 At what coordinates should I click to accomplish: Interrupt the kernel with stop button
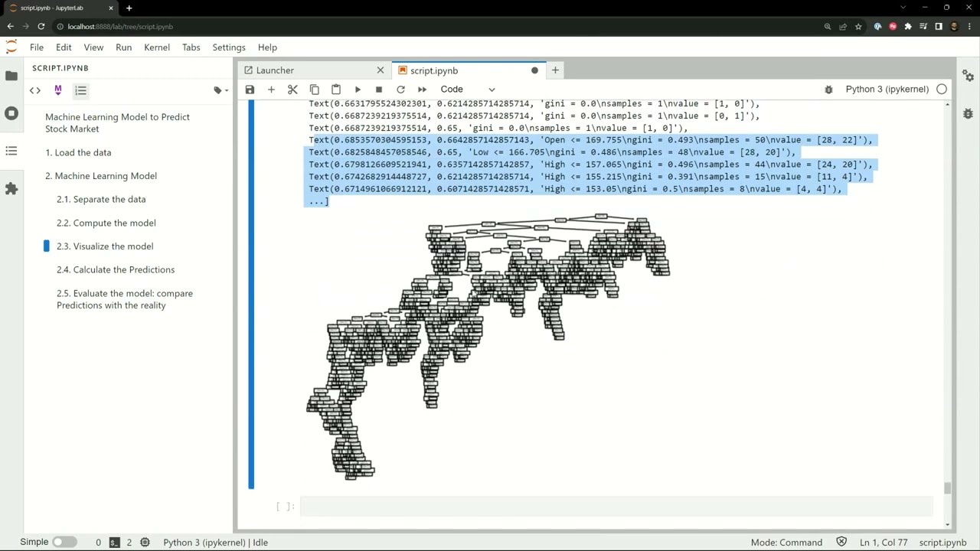(x=379, y=90)
